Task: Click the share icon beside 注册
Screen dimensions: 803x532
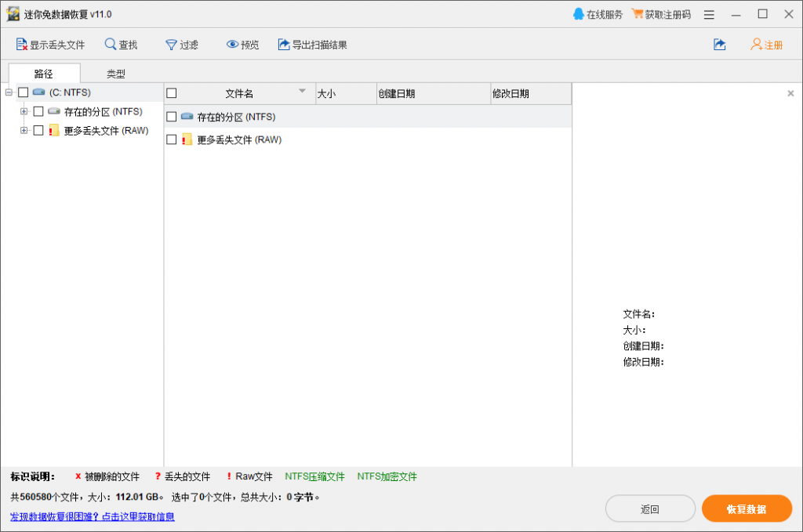Action: tap(720, 45)
